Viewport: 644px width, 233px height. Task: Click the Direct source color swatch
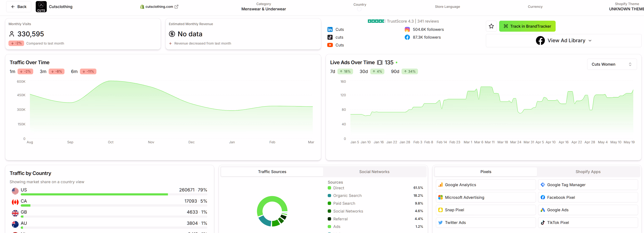pyautogui.click(x=329, y=188)
